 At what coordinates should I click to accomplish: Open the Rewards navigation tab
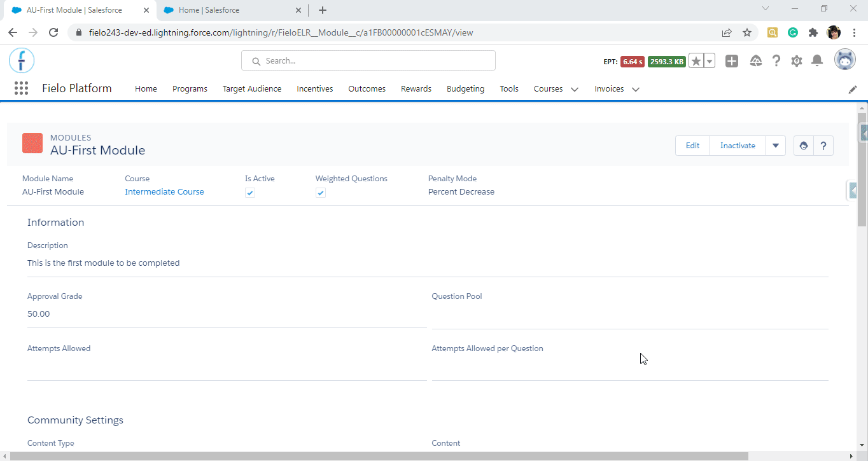[x=416, y=89]
